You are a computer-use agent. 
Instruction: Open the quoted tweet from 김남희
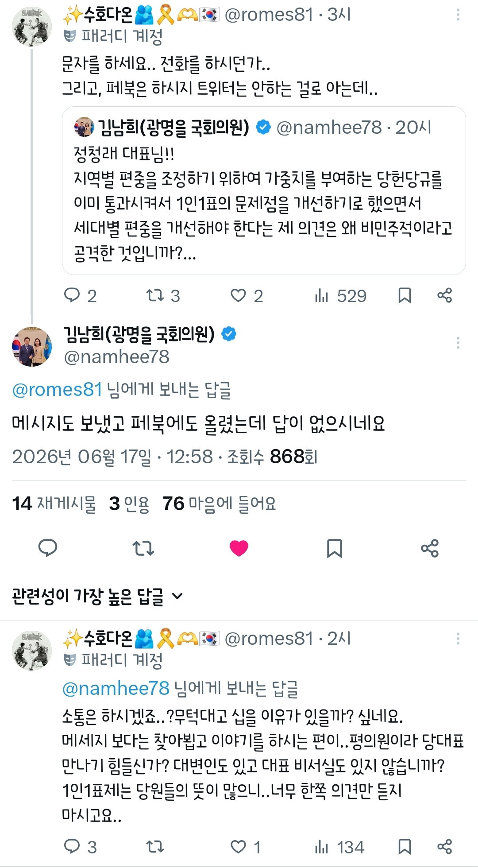click(264, 190)
